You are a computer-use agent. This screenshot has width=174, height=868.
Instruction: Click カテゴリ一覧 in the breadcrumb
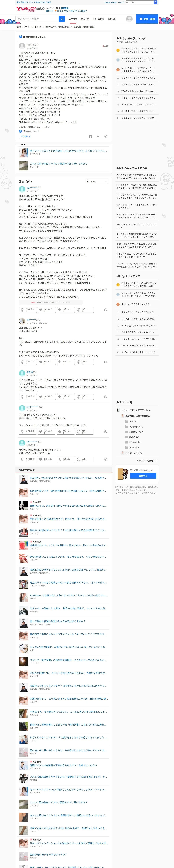point(36,27)
